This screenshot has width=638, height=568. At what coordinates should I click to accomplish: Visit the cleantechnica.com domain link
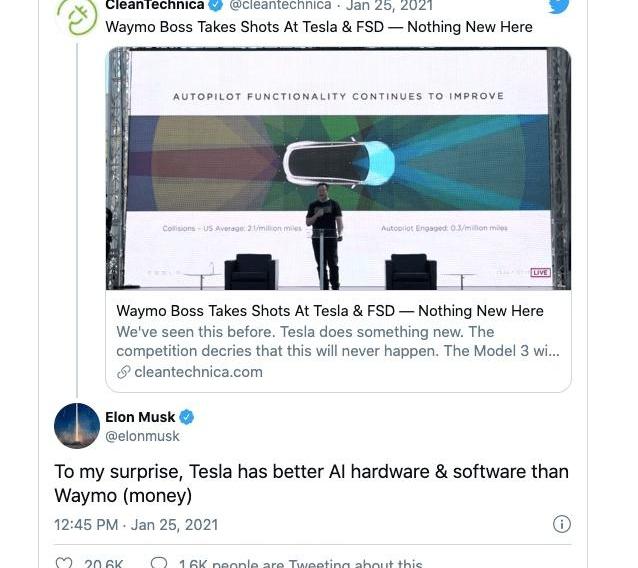click(198, 372)
